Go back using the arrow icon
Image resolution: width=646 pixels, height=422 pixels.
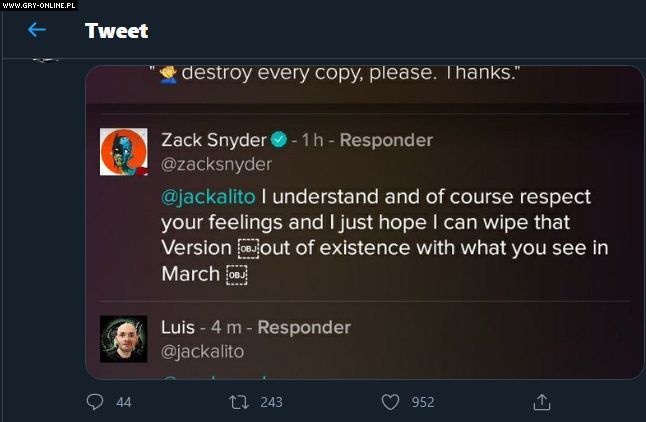(x=37, y=30)
